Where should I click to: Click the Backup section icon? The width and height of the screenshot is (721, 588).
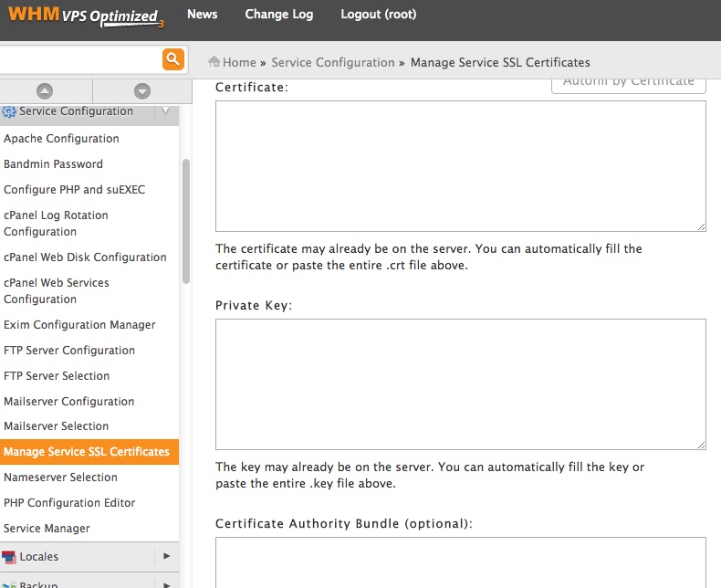pos(9,583)
